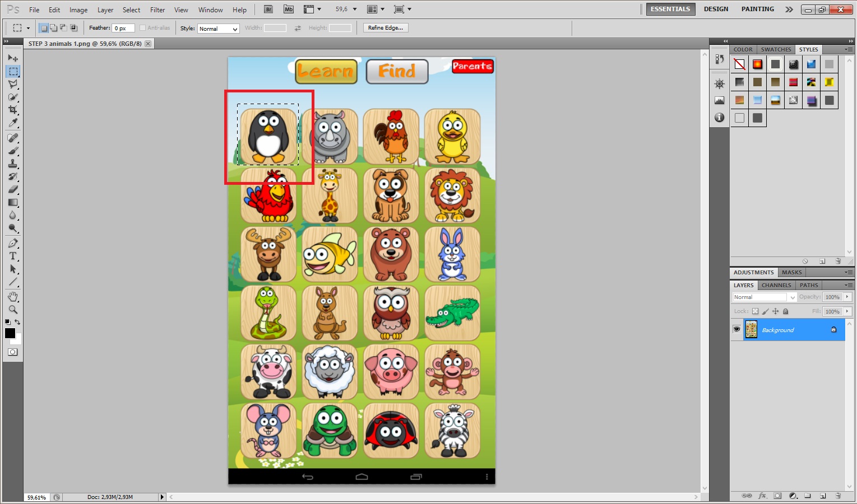Open the Info panel icon
The image size is (857, 504).
pyautogui.click(x=720, y=118)
